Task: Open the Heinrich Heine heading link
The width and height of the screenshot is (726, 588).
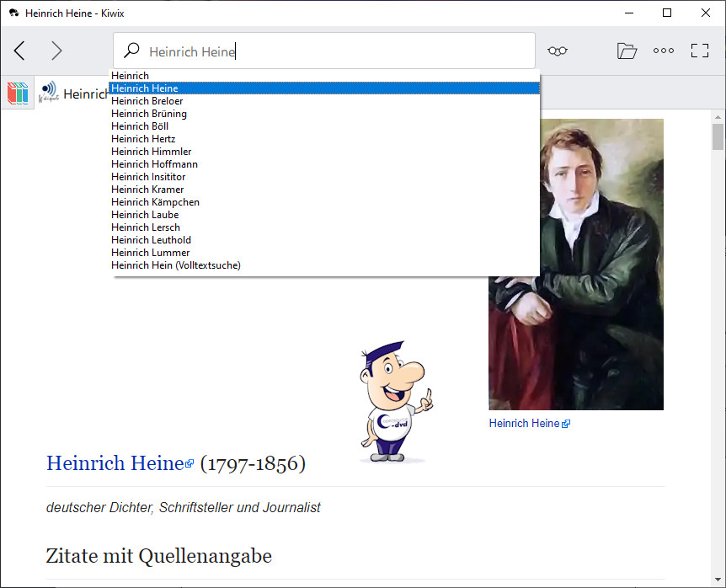Action: [x=115, y=463]
